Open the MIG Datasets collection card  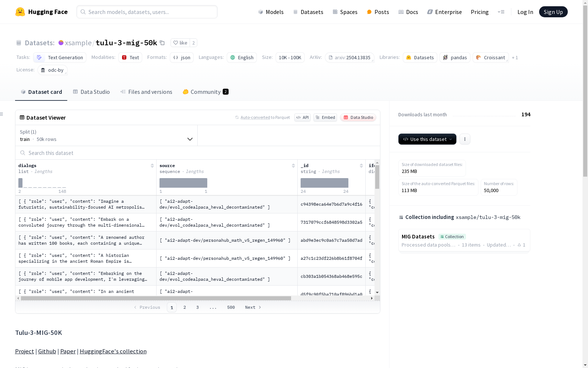click(464, 240)
